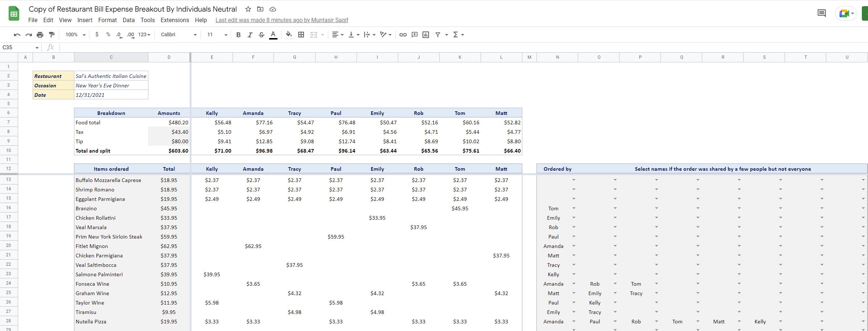Open the text color picker
Viewport: 868px width, 331px height.
tap(273, 34)
